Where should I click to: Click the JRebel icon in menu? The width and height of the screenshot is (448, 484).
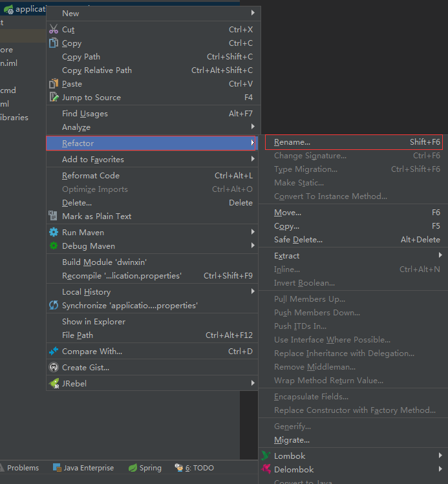(54, 383)
